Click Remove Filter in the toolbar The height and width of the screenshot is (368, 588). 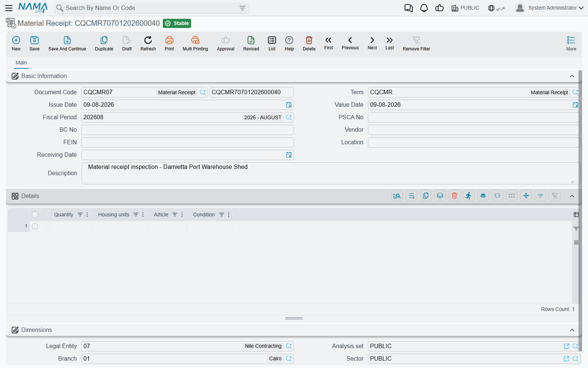tap(416, 43)
